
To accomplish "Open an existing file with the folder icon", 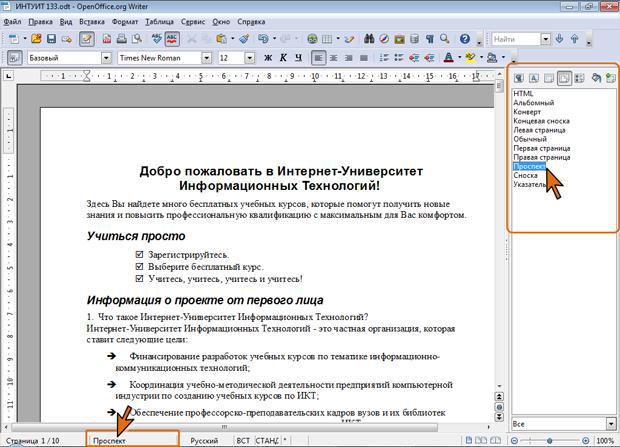I will tap(36, 39).
